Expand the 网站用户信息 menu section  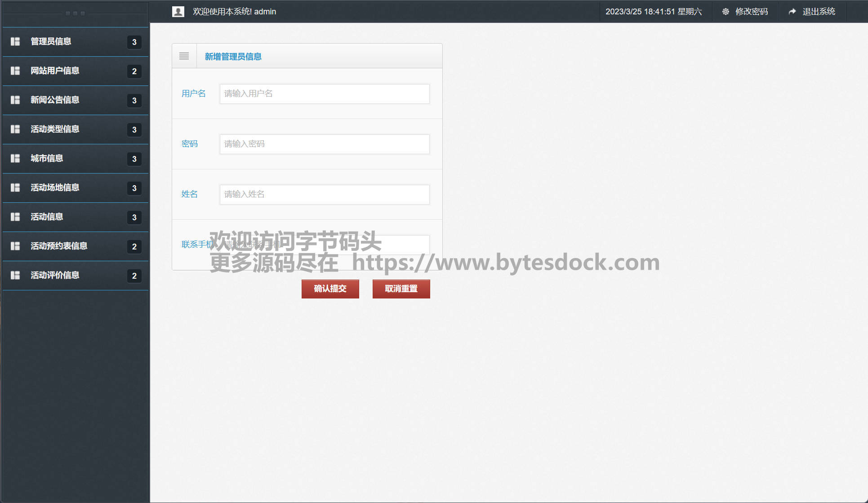(55, 71)
